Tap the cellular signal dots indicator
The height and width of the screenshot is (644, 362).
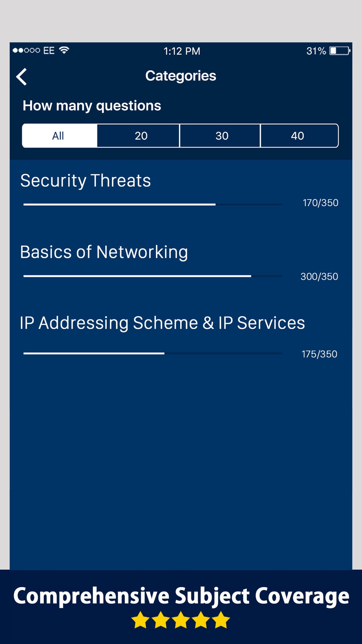(26, 50)
